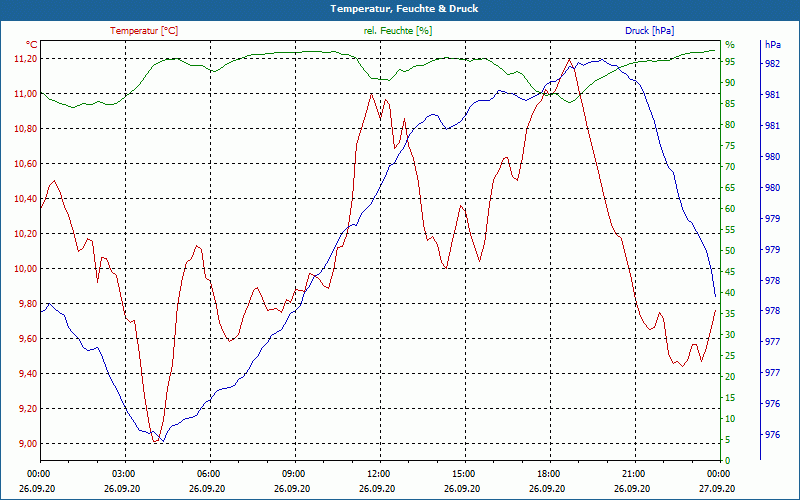Click the "982" pressure axis value
Image resolution: width=800 pixels, height=500 pixels.
click(772, 64)
